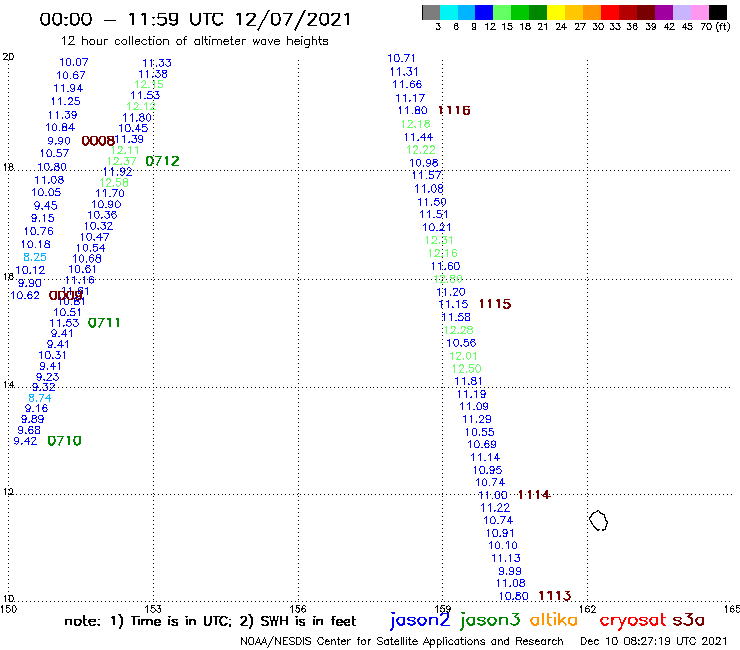Click the latitude axis label 20

8,57
